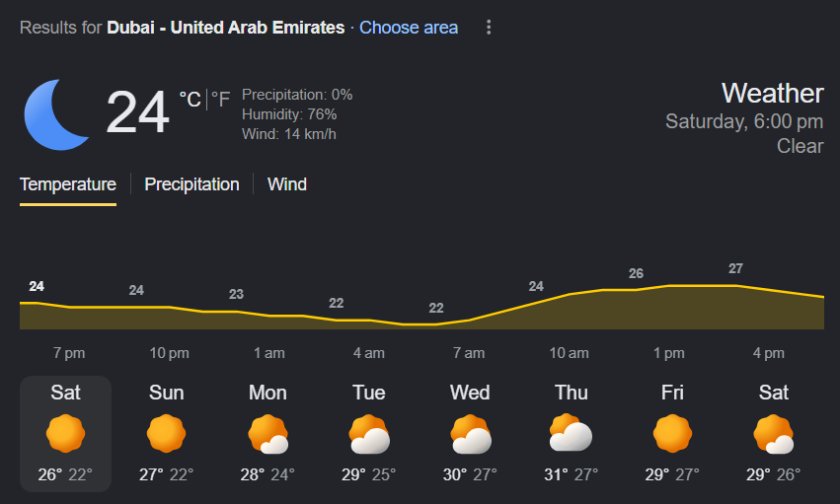840x504 pixels.
Task: Click Wednesday's partly cloudy icon
Action: (x=470, y=434)
